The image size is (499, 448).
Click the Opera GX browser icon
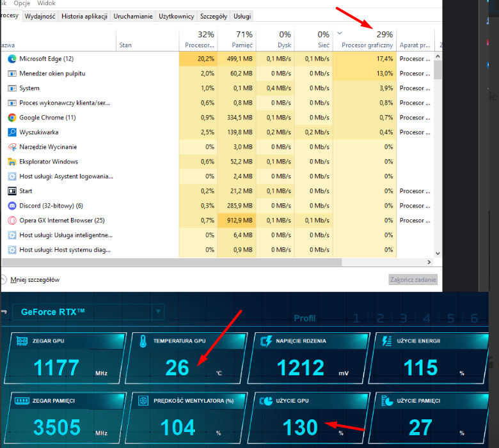tap(12, 220)
